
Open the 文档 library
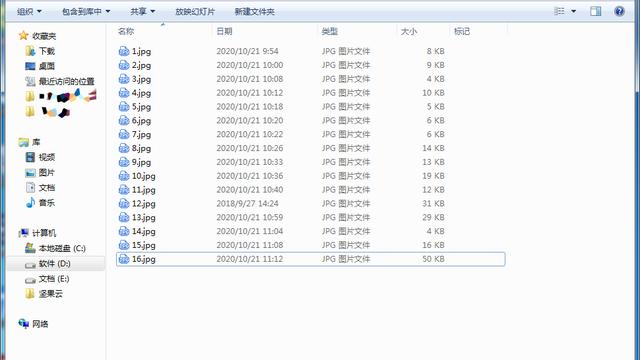(x=47, y=188)
